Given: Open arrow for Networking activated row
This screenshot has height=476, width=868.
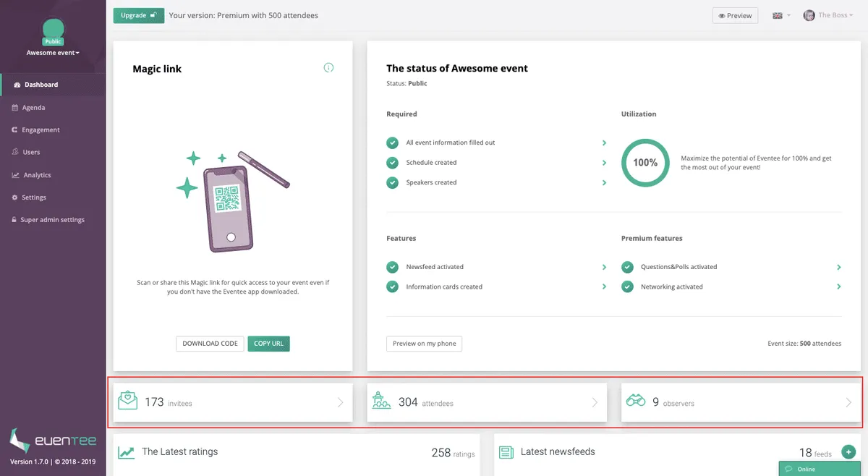Looking at the screenshot, I should (839, 286).
